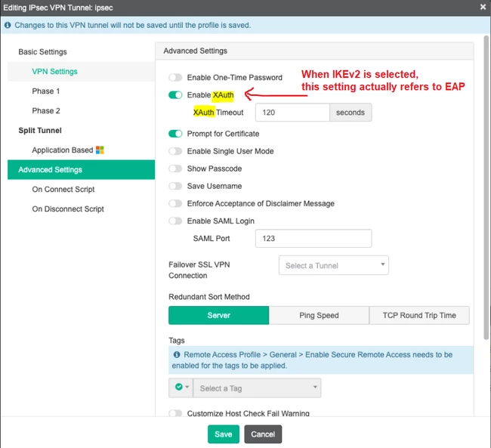Click the info icon in the unsaved changes banner
This screenshot has height=448, width=491.
[x=8, y=25]
